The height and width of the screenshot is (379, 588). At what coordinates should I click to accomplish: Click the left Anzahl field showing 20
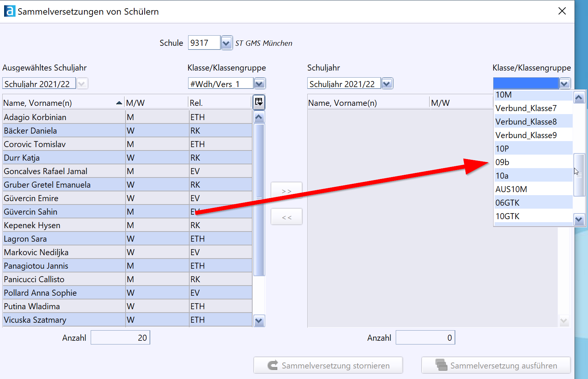click(120, 337)
